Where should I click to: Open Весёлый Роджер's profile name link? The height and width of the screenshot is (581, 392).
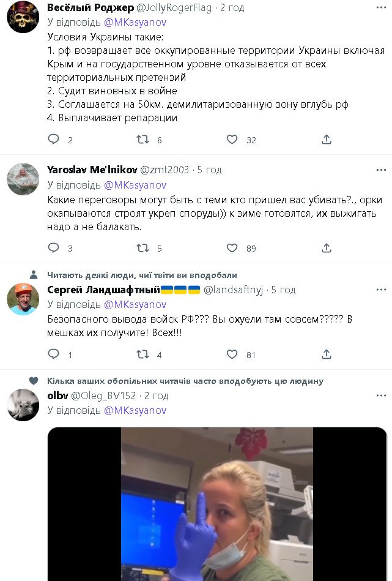(91, 7)
